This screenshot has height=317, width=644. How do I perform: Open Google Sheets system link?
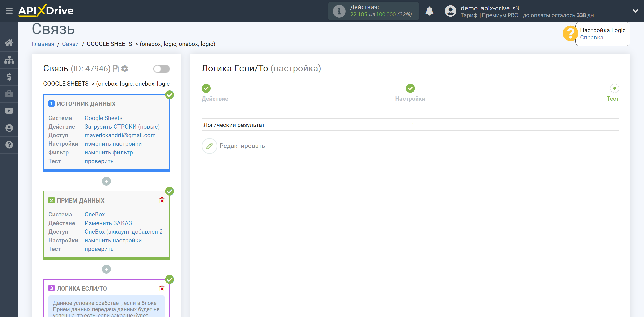(103, 118)
